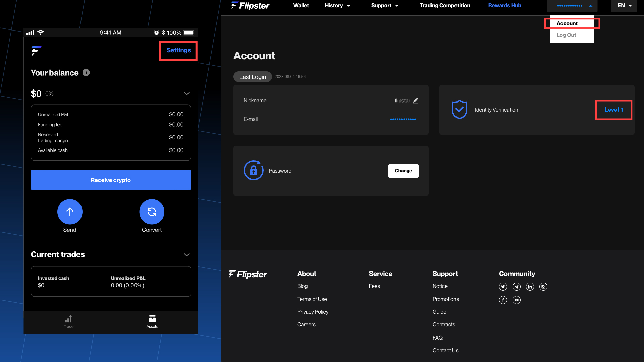
Task: Open the Facebook community icon
Action: [x=503, y=300]
